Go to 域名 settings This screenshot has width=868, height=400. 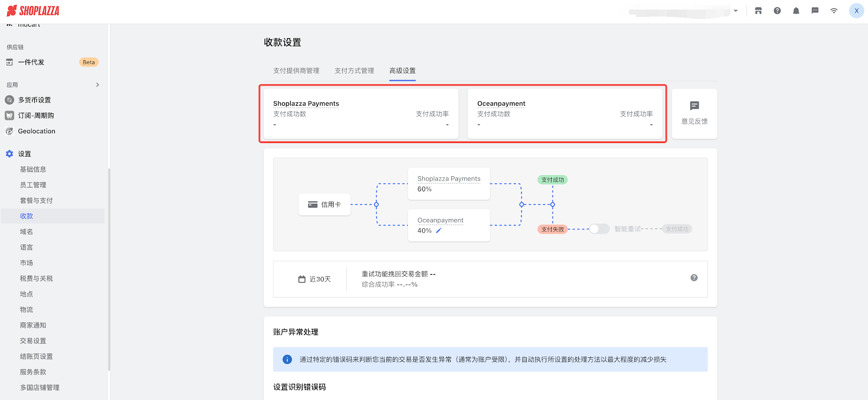pos(27,232)
